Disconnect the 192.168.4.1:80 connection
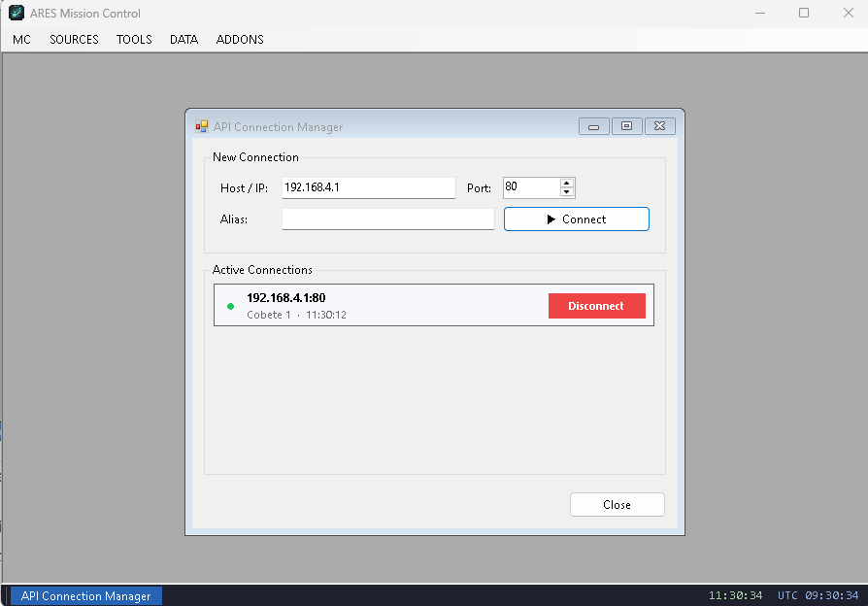 point(597,306)
